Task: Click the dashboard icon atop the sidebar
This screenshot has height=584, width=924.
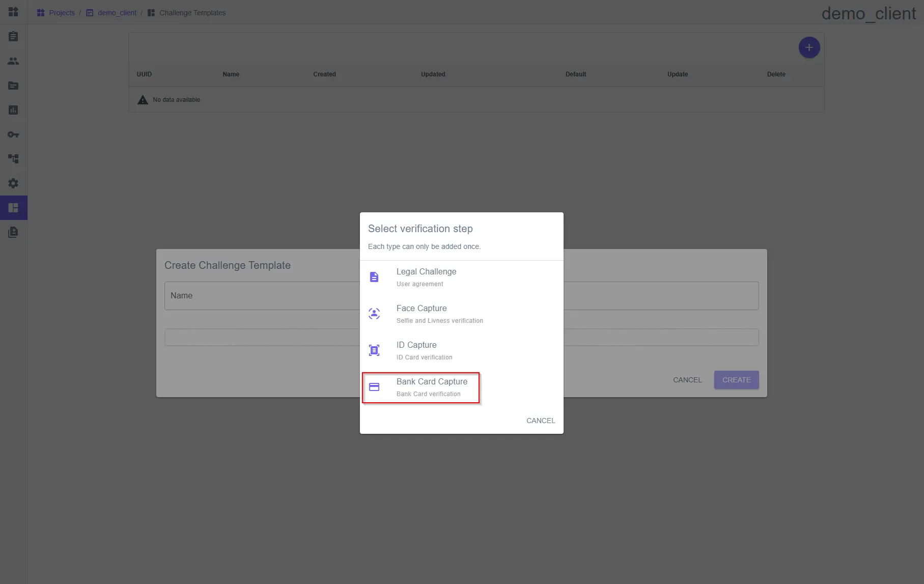Action: click(x=13, y=12)
